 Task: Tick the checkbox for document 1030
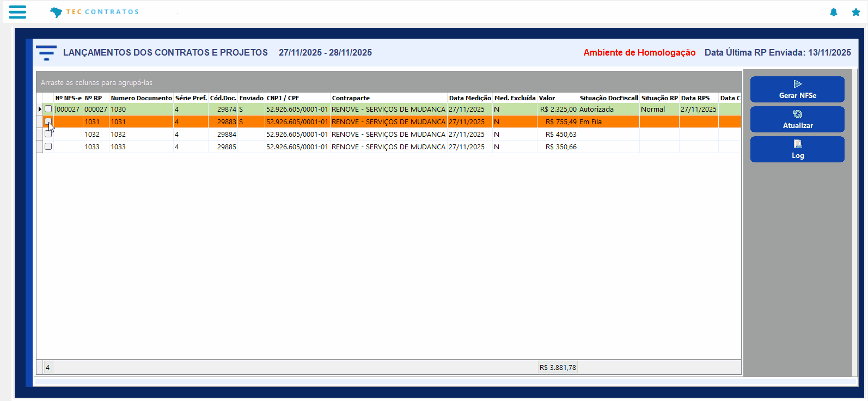(48, 109)
